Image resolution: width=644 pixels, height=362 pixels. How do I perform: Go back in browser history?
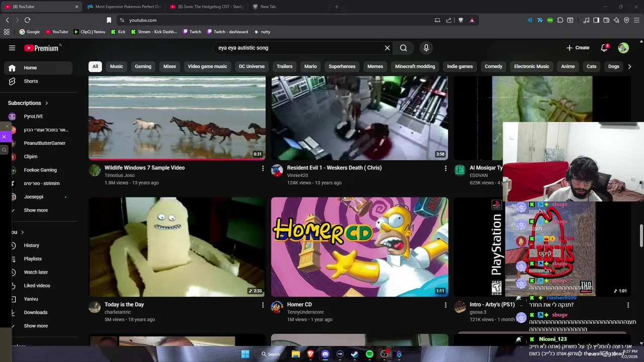coord(7,20)
